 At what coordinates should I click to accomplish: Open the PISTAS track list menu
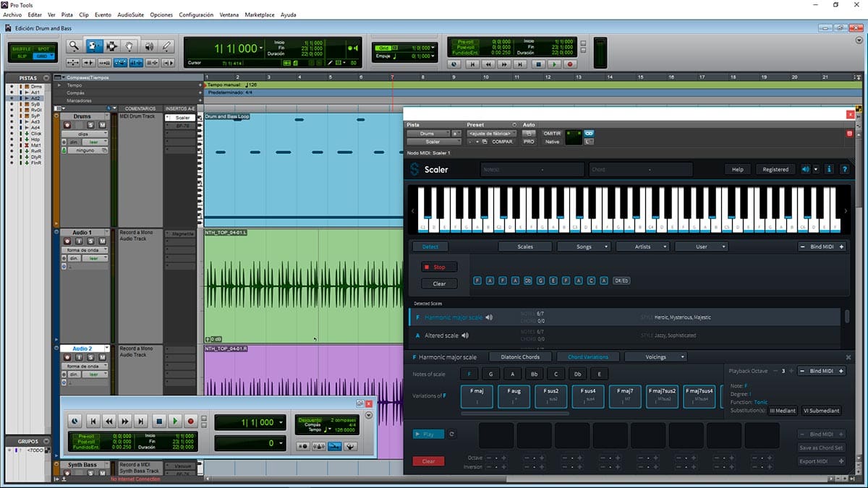point(46,77)
